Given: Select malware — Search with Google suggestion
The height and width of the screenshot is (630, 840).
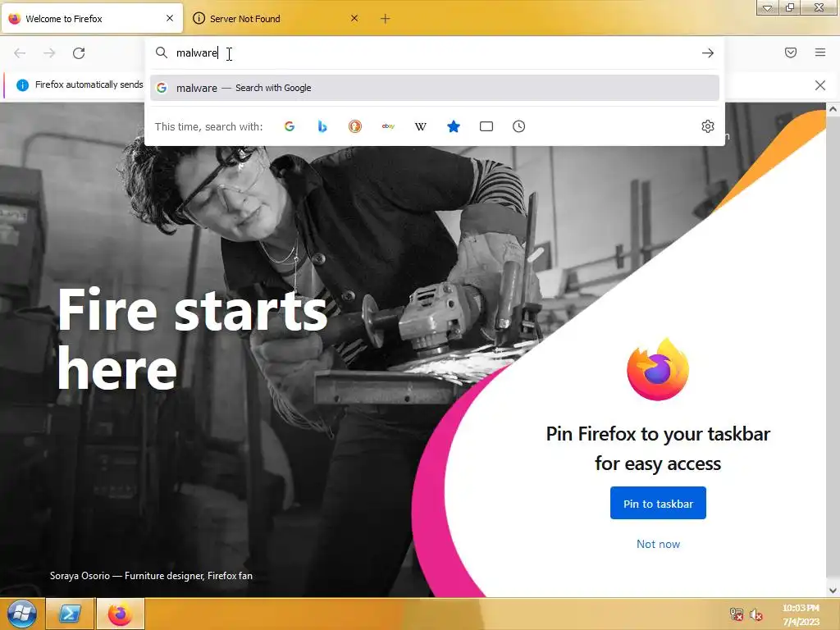Looking at the screenshot, I should pos(435,88).
